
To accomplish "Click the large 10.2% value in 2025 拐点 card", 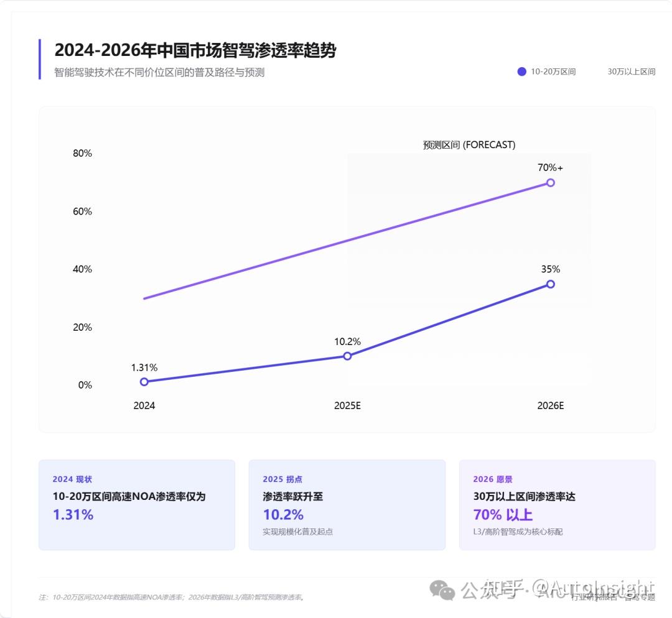I will (x=283, y=514).
